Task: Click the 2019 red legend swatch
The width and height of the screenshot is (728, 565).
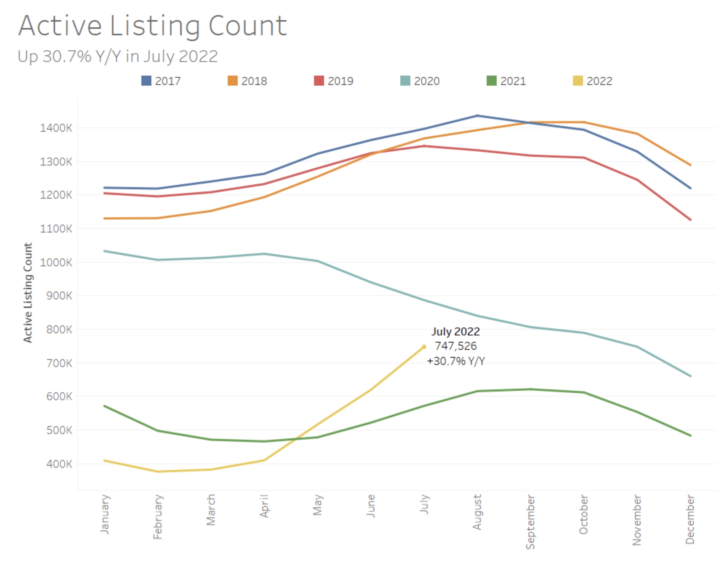Action: pyautogui.click(x=319, y=81)
